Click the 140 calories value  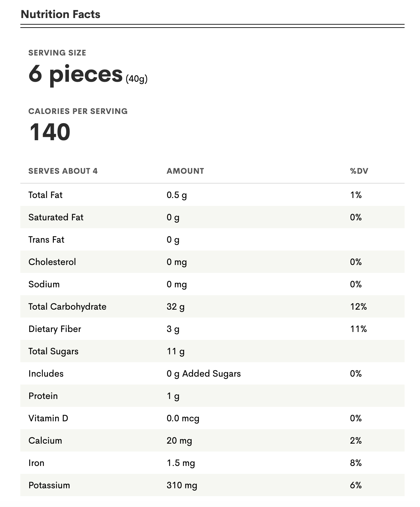click(x=50, y=132)
